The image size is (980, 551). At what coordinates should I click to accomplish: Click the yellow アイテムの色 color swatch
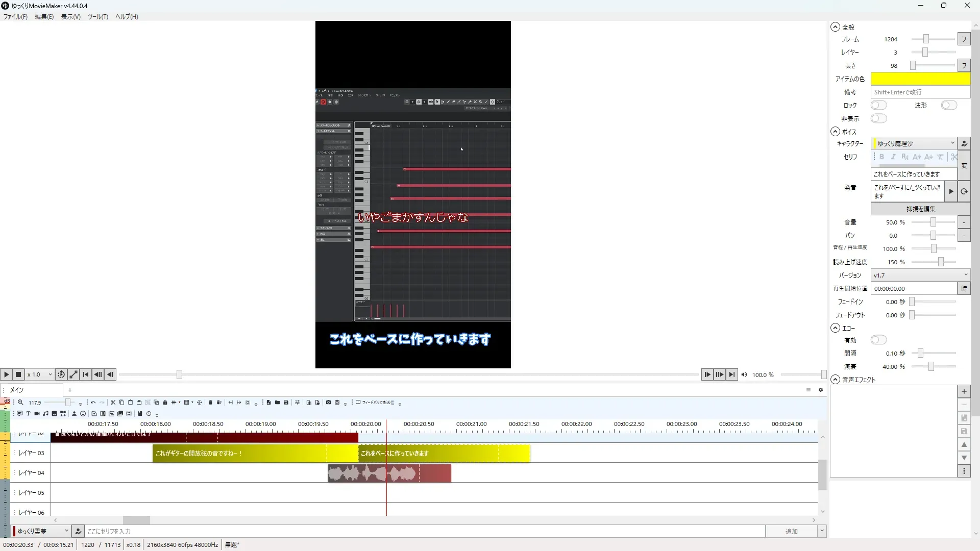tap(920, 79)
